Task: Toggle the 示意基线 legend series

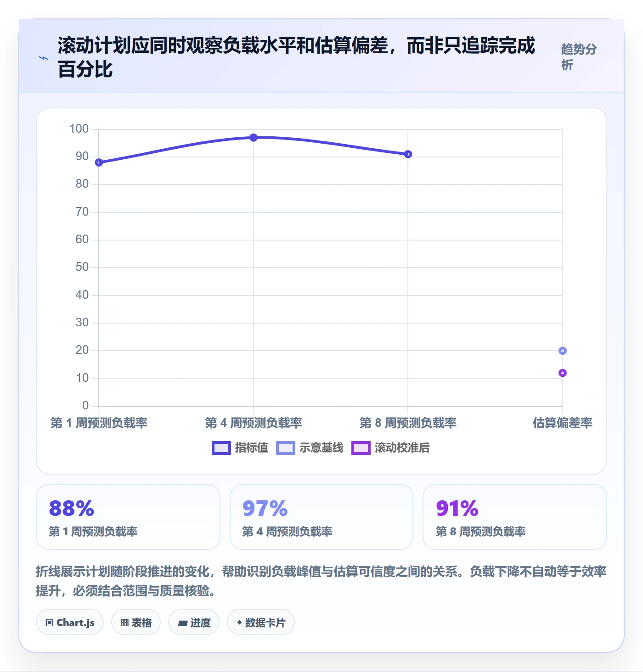Action: 310,448
